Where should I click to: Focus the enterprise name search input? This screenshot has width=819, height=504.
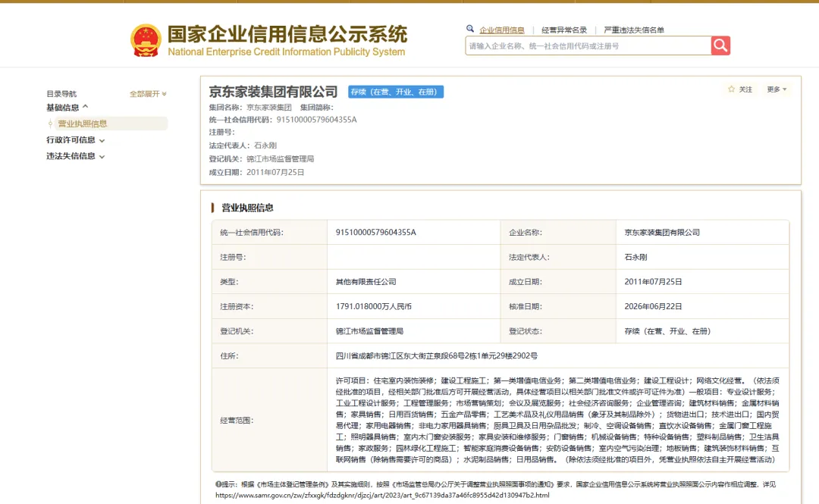point(588,46)
